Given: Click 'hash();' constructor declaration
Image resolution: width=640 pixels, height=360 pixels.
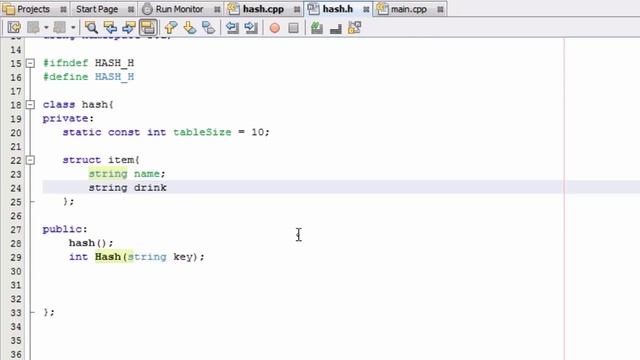Looking at the screenshot, I should coord(91,243).
